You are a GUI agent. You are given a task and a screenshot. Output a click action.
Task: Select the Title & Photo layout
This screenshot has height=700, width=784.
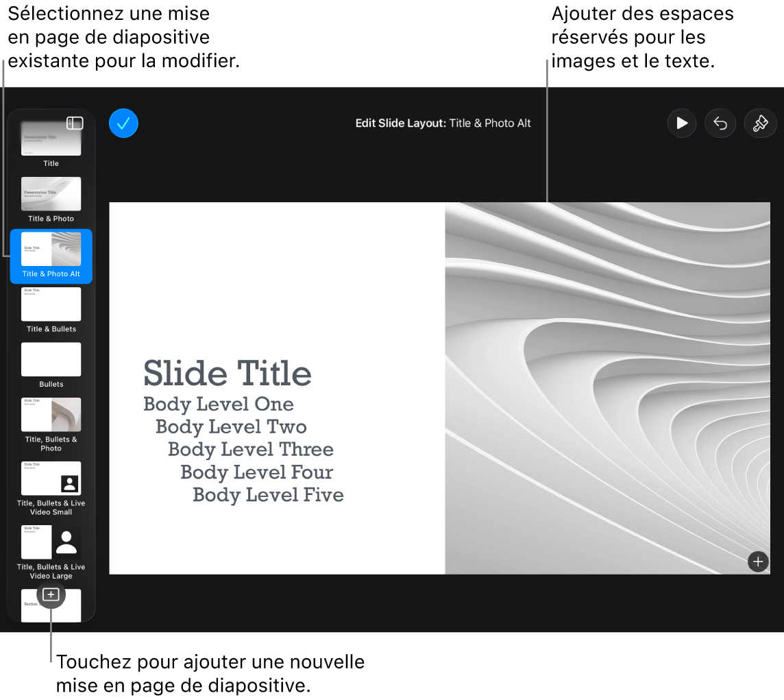(x=51, y=193)
